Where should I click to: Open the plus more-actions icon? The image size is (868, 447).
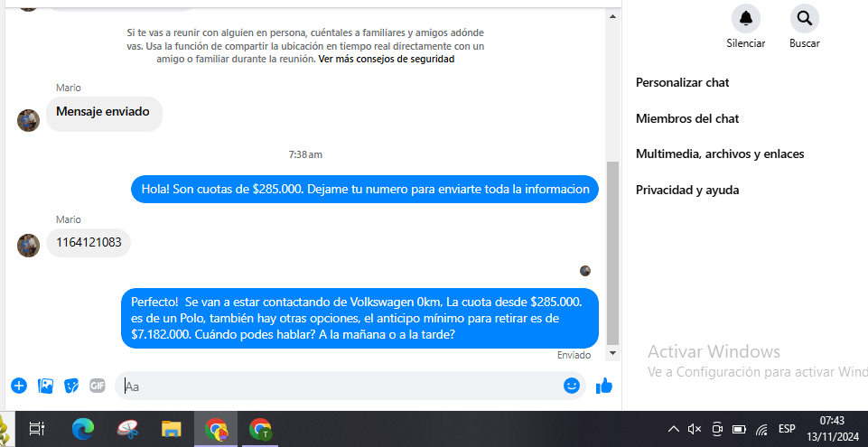coord(19,386)
